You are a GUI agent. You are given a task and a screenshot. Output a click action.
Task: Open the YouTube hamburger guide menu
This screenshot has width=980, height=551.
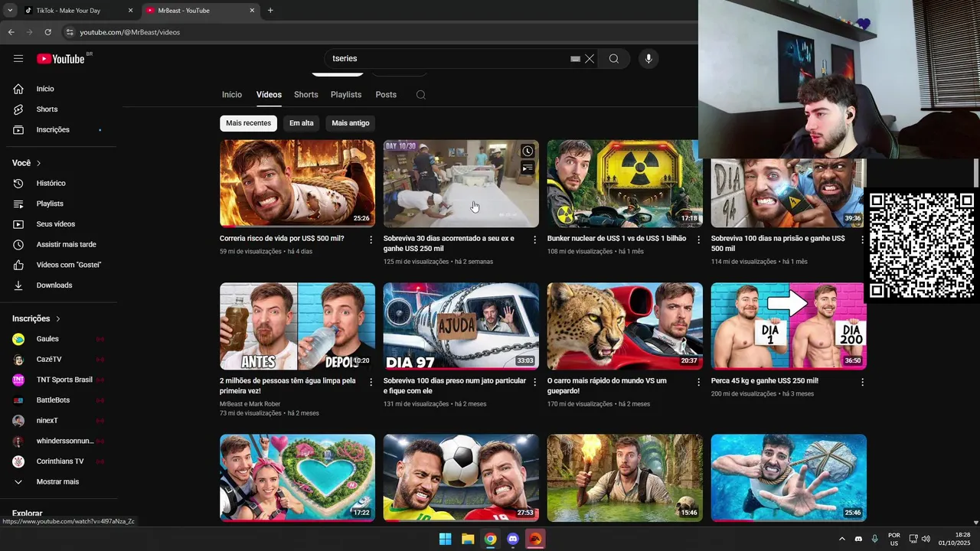coord(18,59)
